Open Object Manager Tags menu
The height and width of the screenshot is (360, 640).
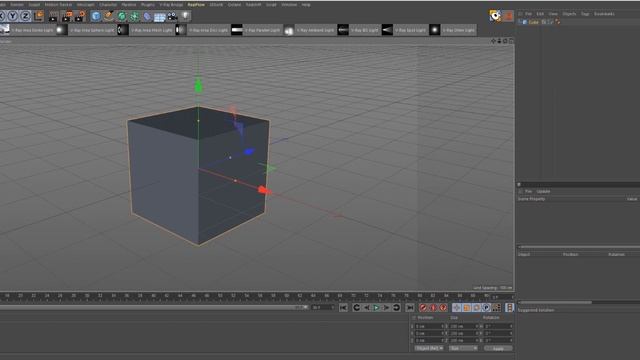585,14
